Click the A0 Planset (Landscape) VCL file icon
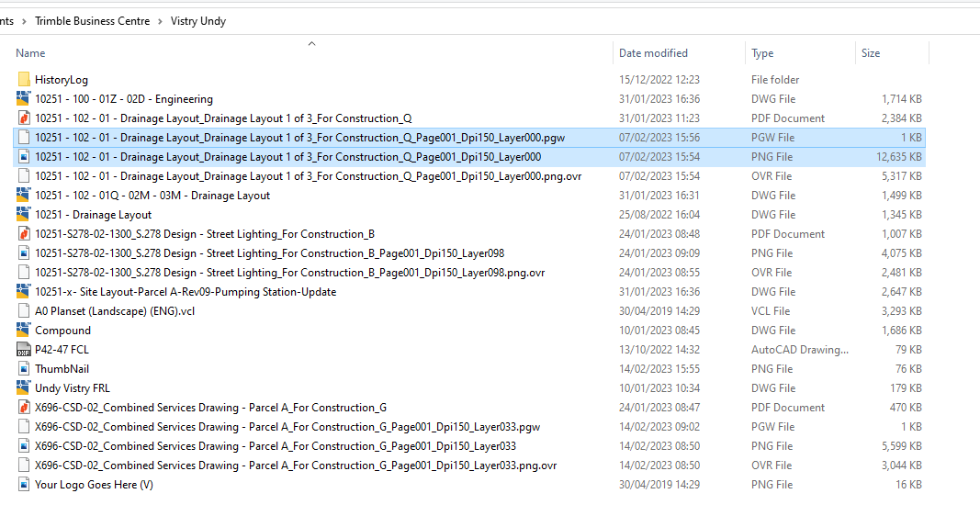This screenshot has height=516, width=980. point(24,311)
